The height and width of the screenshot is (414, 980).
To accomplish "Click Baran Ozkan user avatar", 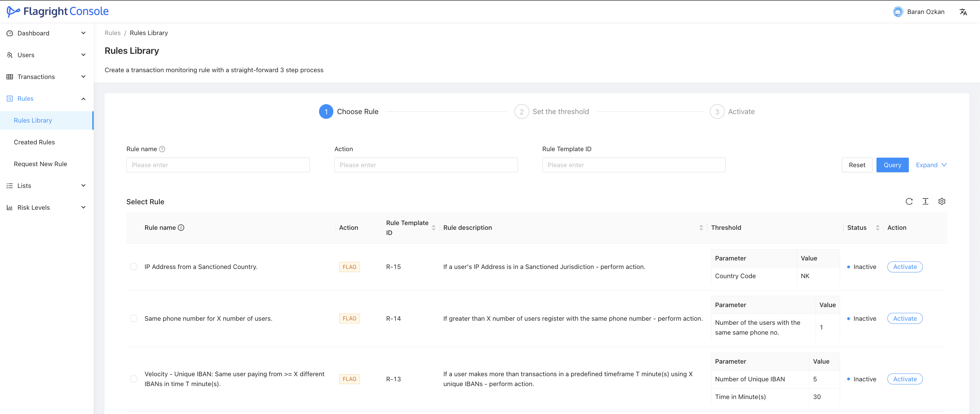I will (898, 12).
